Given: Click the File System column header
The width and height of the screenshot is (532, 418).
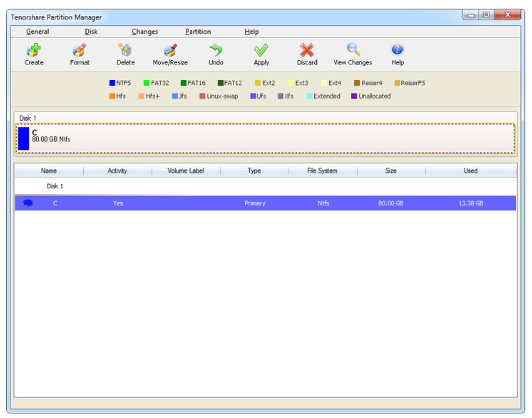Looking at the screenshot, I should click(x=322, y=171).
